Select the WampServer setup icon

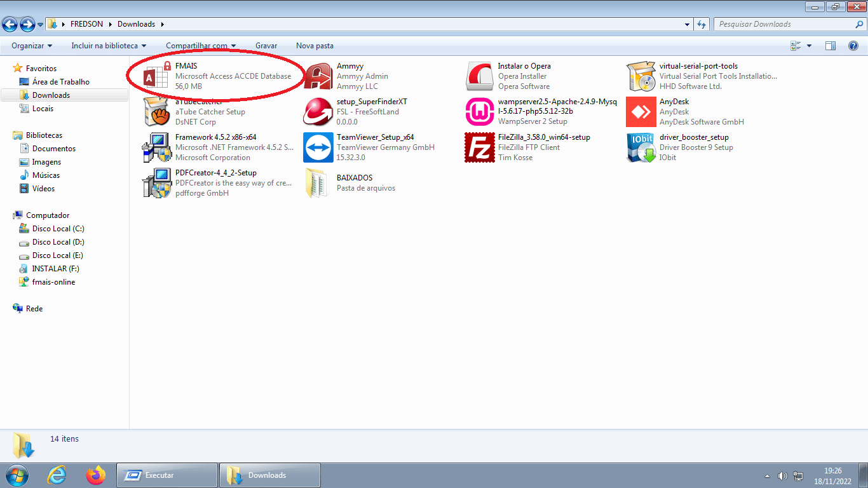479,112
